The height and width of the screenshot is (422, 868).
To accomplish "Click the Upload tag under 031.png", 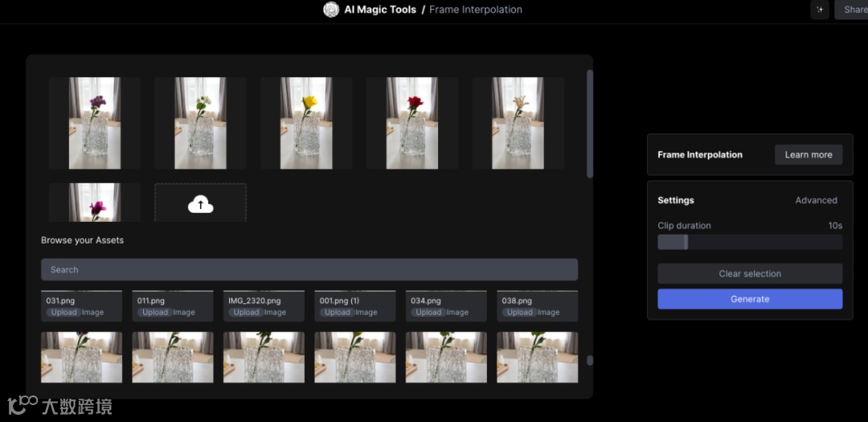I will pos(63,313).
